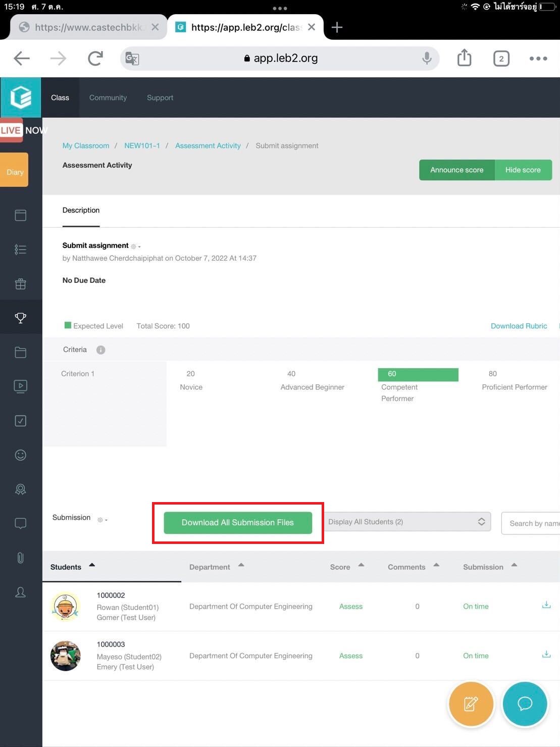Click Assess for student 1000003

click(351, 656)
